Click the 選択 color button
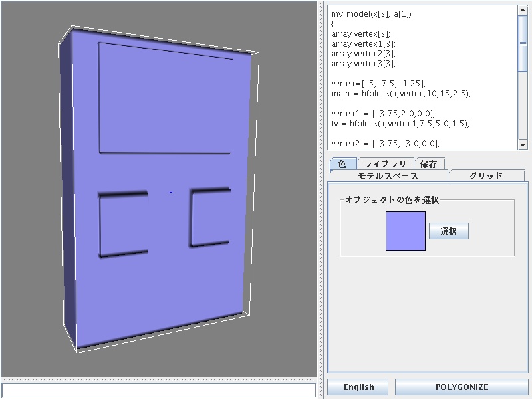 [x=448, y=231]
